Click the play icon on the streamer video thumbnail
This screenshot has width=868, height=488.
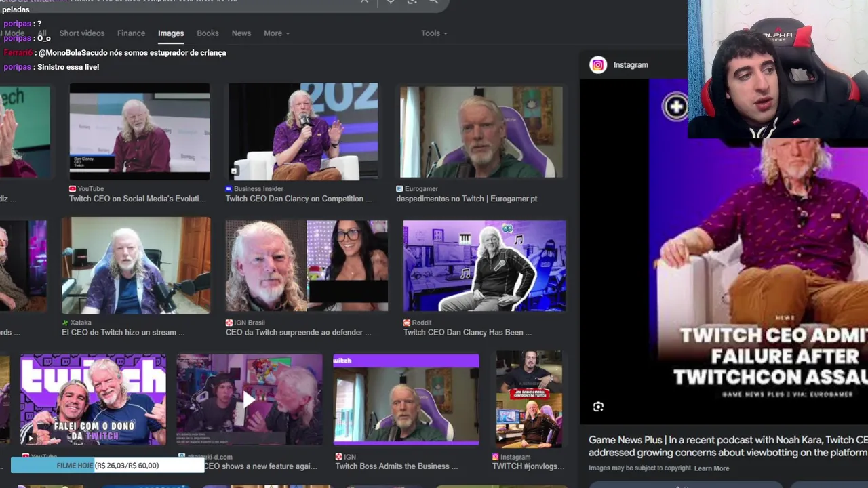coord(249,401)
